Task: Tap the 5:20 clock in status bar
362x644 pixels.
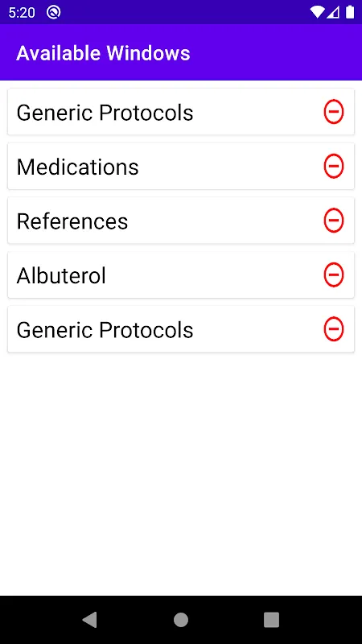Action: tap(22, 13)
